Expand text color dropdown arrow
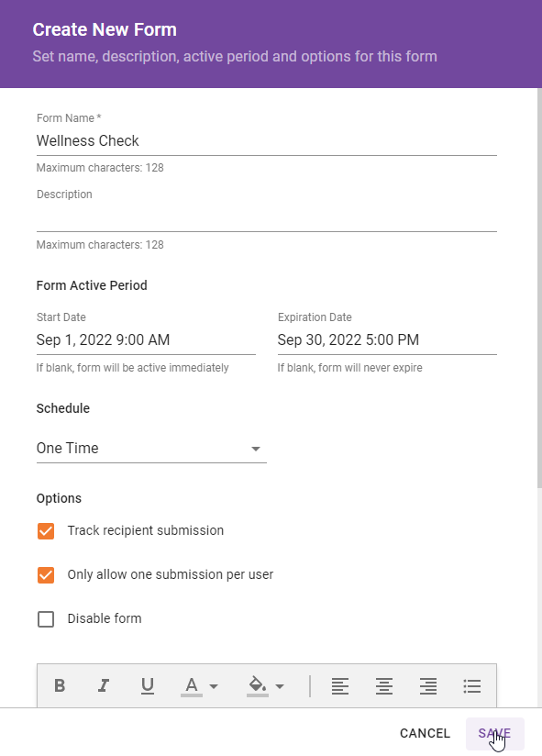 pos(214,686)
